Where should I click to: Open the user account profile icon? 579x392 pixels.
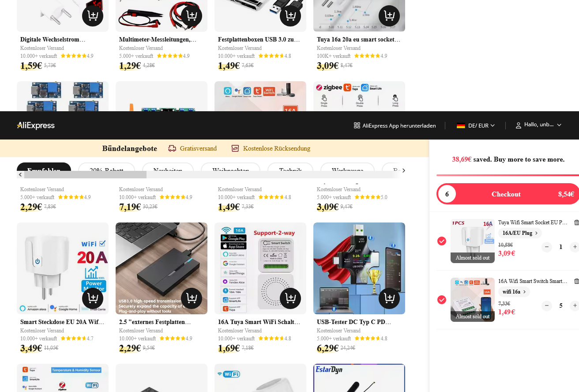coord(519,125)
